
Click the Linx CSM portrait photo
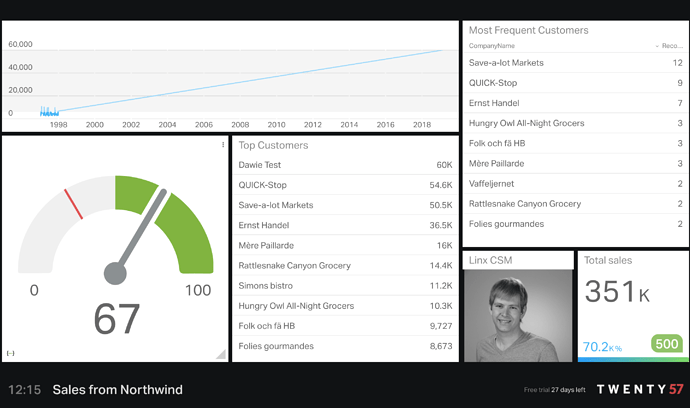point(518,316)
